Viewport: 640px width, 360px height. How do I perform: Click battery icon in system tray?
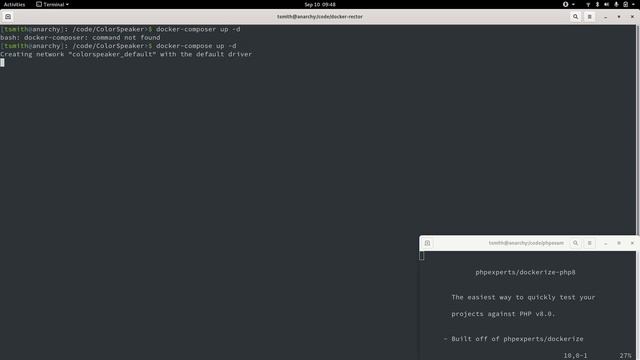[626, 4]
